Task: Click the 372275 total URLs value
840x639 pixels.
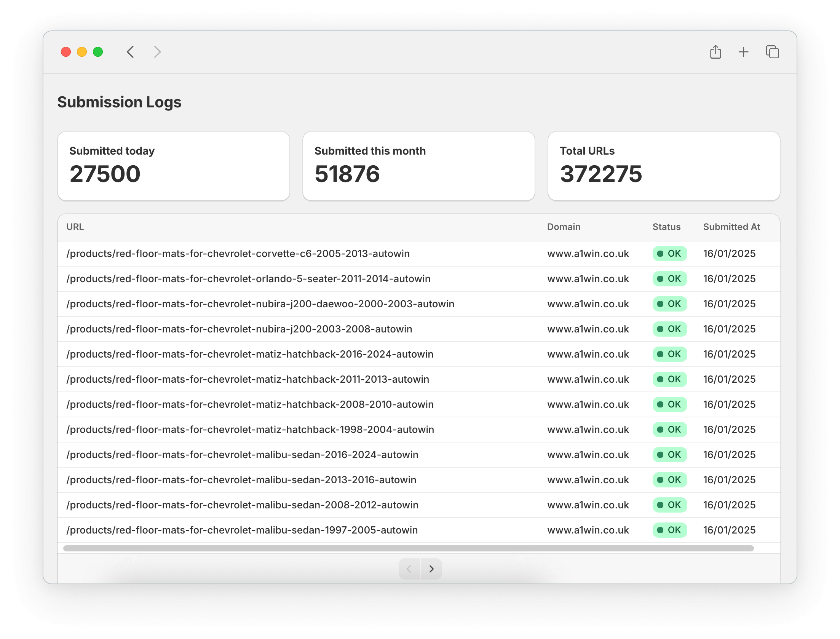Action: point(601,174)
